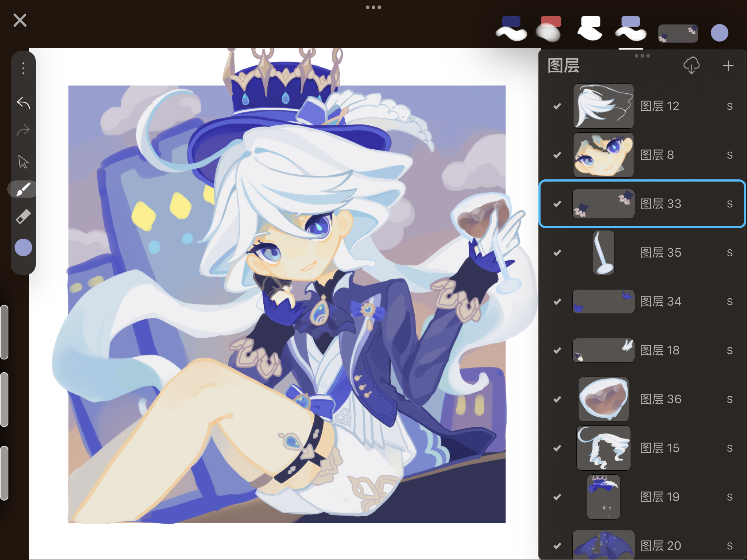This screenshot has height=560, width=747.
Task: Click the 图层 12 layer name
Action: (660, 106)
